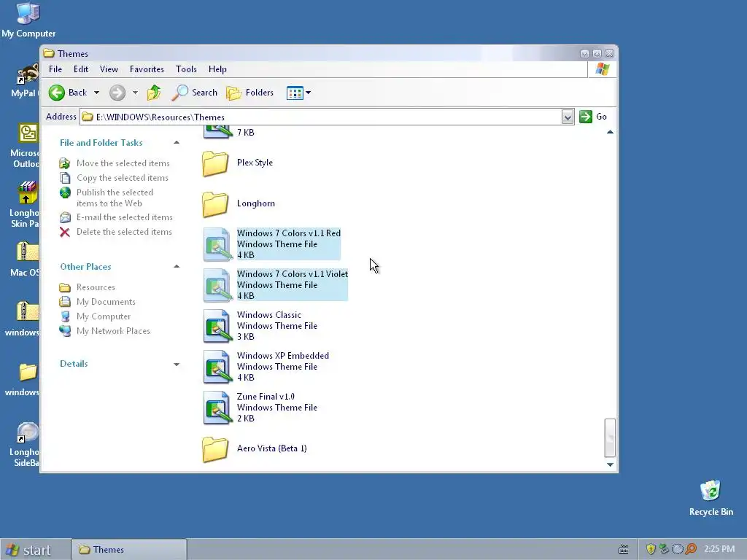Click the e-mail envelope icon

[65, 217]
